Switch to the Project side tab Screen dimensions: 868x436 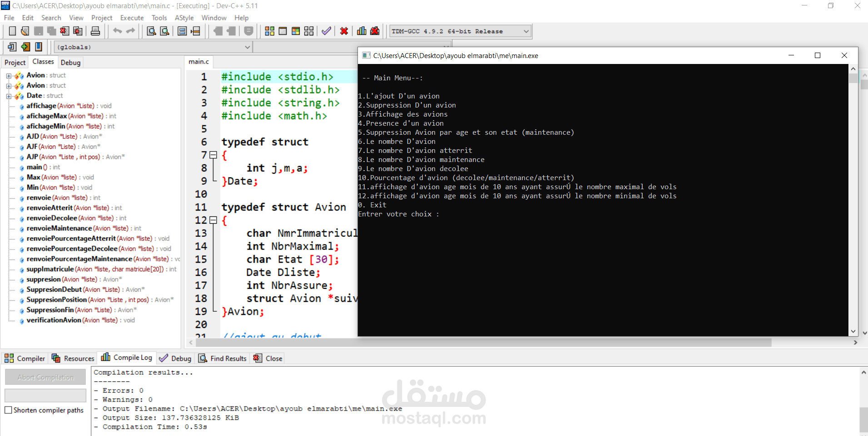point(15,63)
